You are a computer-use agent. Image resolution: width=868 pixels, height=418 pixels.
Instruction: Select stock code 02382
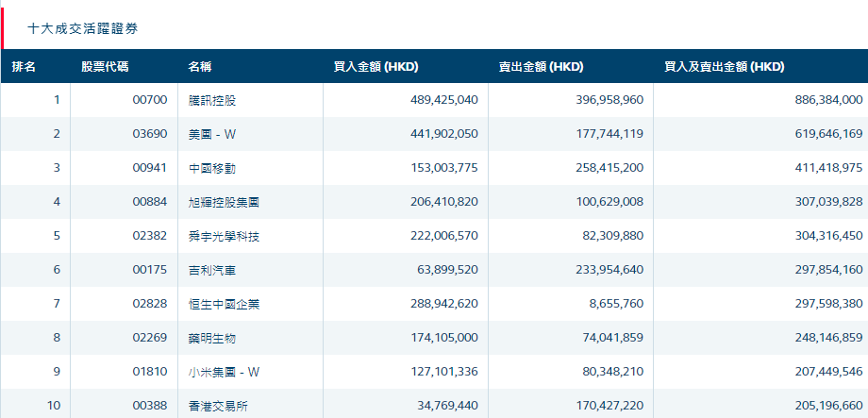click(x=150, y=236)
